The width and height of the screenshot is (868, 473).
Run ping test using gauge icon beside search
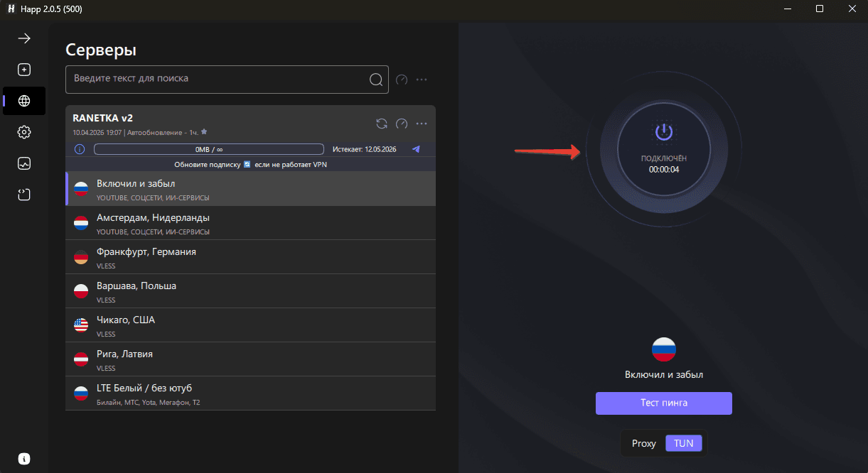click(402, 80)
